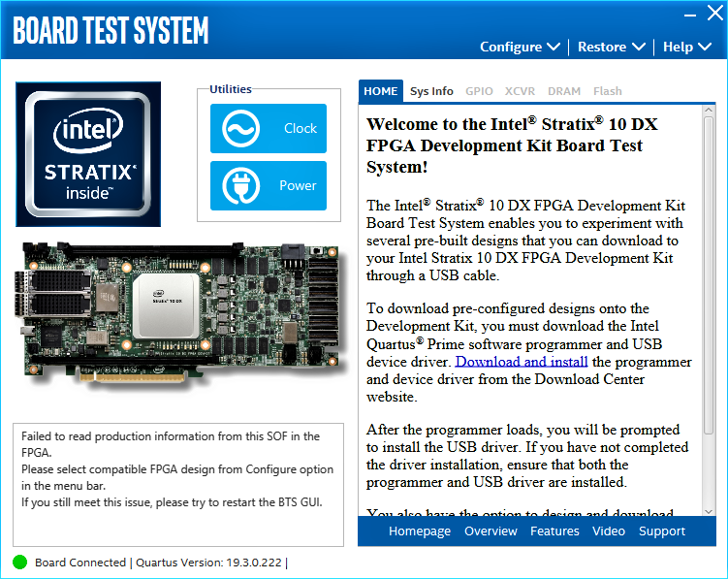Viewport: 728px width, 579px height.
Task: Open the Overview link
Action: [491, 531]
